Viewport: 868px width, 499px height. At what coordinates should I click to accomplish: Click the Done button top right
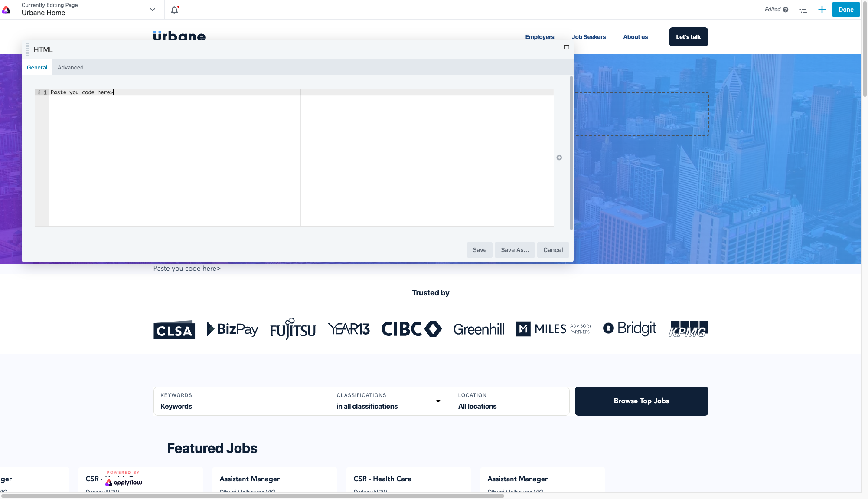pos(846,10)
